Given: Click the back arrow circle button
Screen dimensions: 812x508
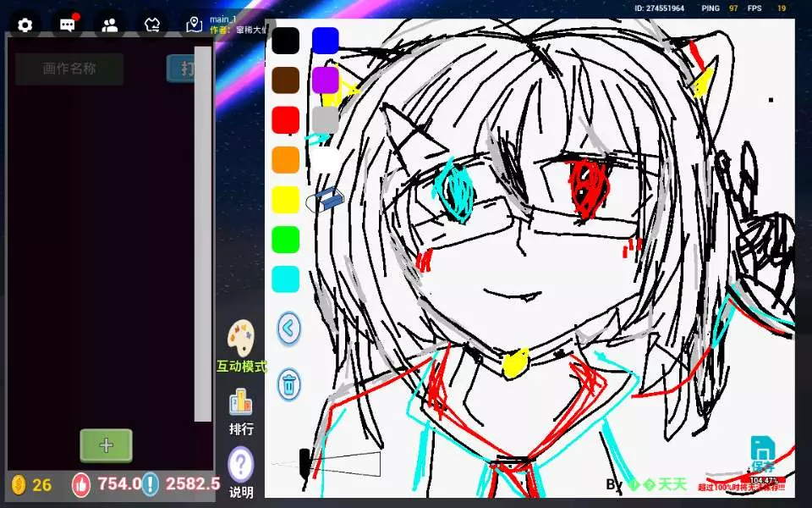Looking at the screenshot, I should [289, 329].
